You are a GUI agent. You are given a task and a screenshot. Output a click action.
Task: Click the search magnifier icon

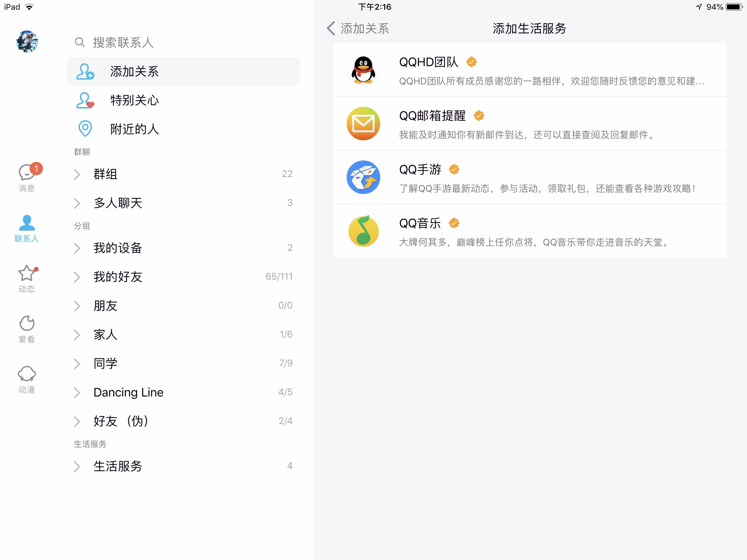click(x=80, y=42)
